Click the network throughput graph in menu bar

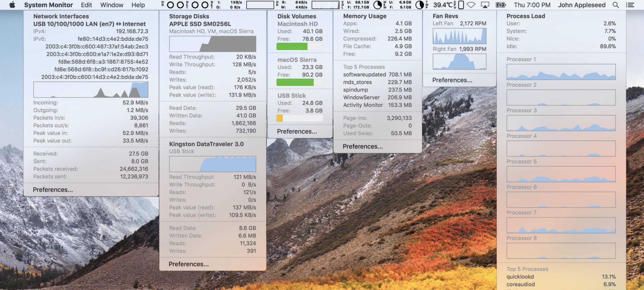(260, 5)
